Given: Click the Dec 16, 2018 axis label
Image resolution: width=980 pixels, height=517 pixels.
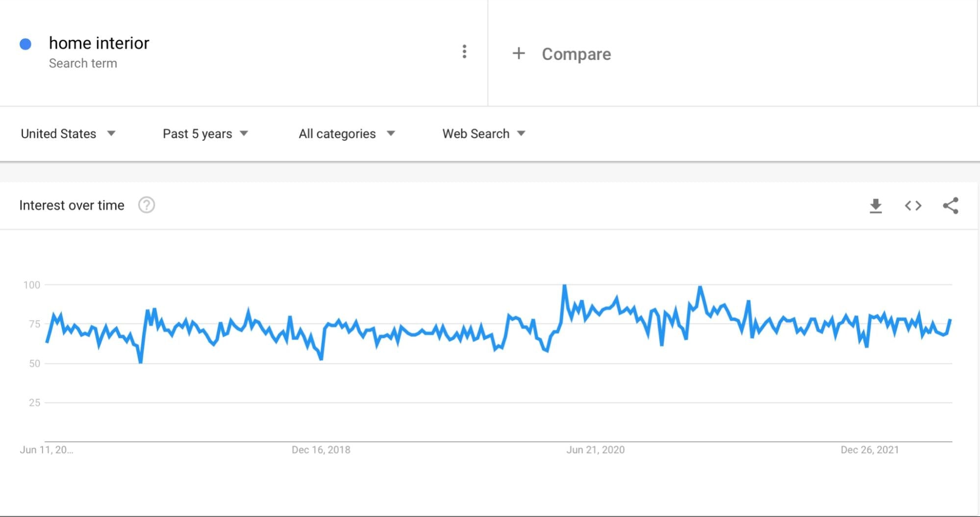Looking at the screenshot, I should (x=321, y=449).
